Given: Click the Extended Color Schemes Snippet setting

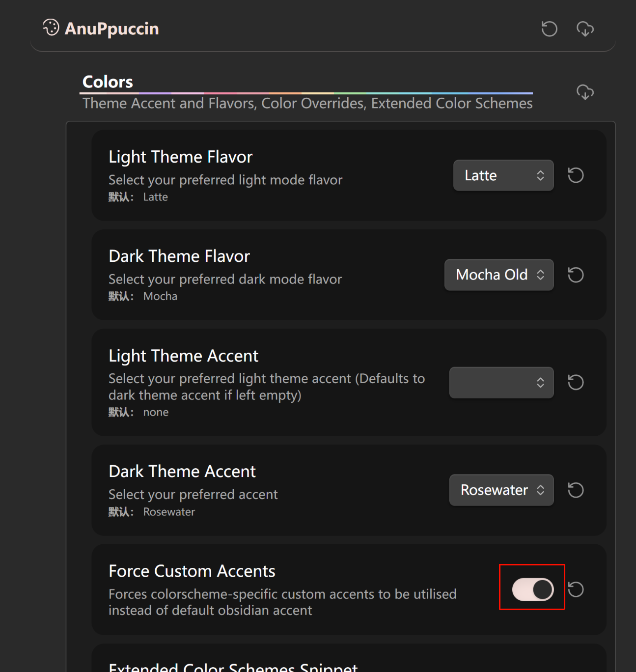Looking at the screenshot, I should 233,666.
